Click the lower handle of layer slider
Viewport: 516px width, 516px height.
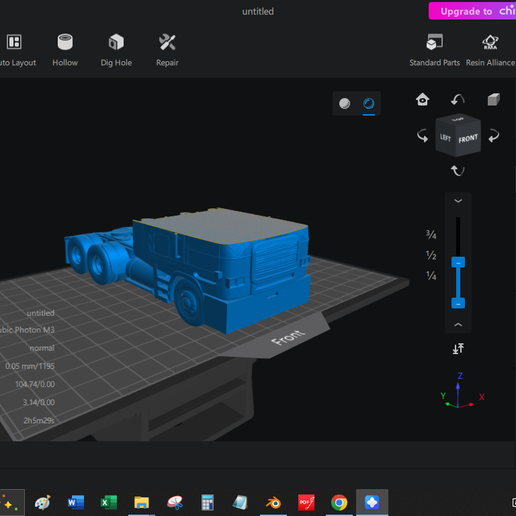coord(458,303)
